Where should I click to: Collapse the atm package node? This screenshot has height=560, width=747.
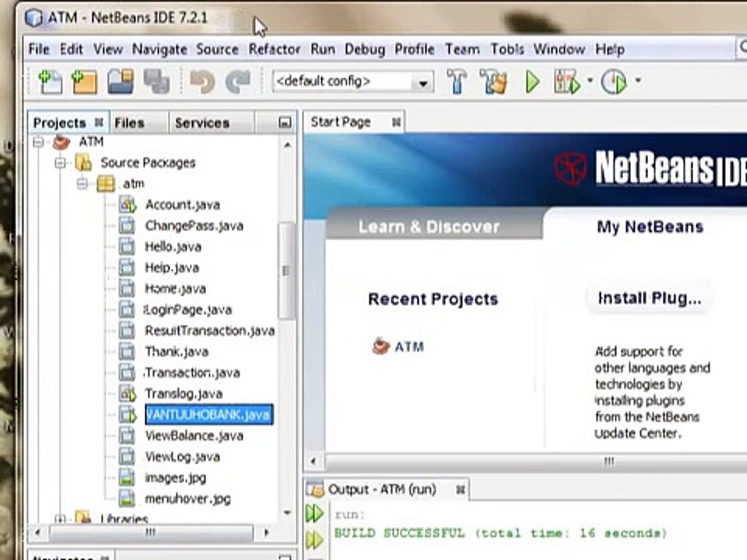82,184
